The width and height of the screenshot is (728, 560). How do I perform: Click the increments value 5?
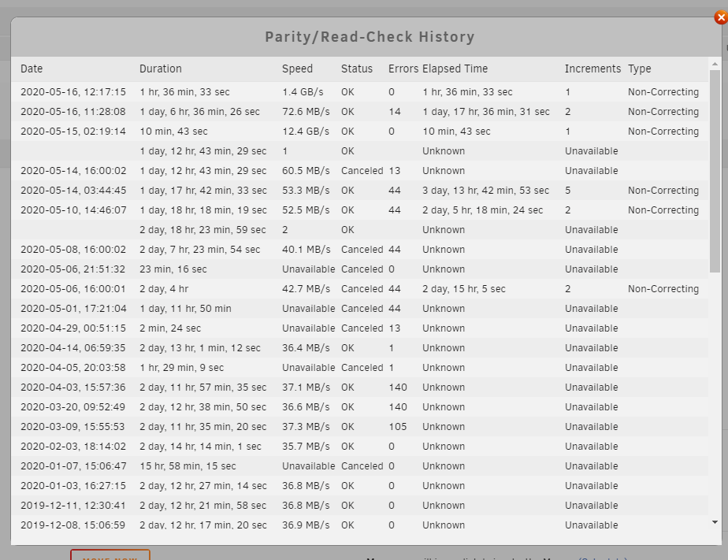coord(568,191)
